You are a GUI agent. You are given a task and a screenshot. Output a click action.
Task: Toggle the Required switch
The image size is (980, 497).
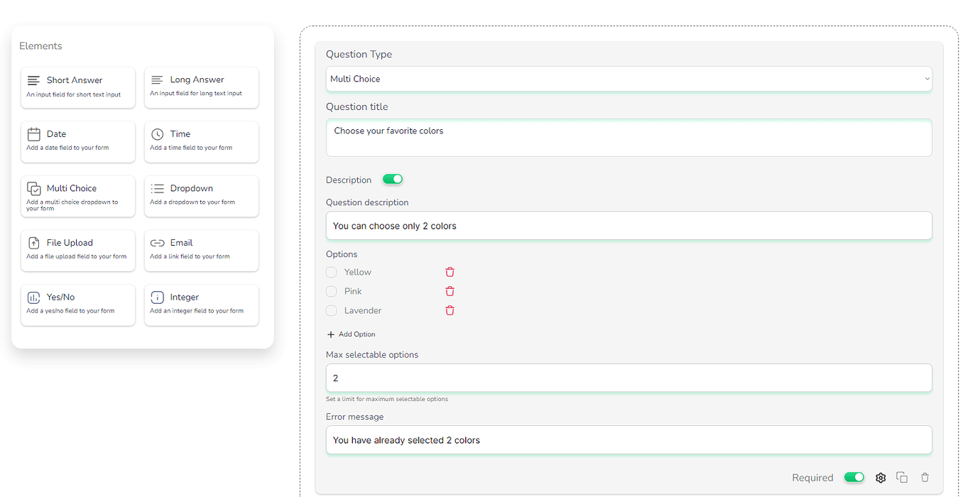point(854,478)
